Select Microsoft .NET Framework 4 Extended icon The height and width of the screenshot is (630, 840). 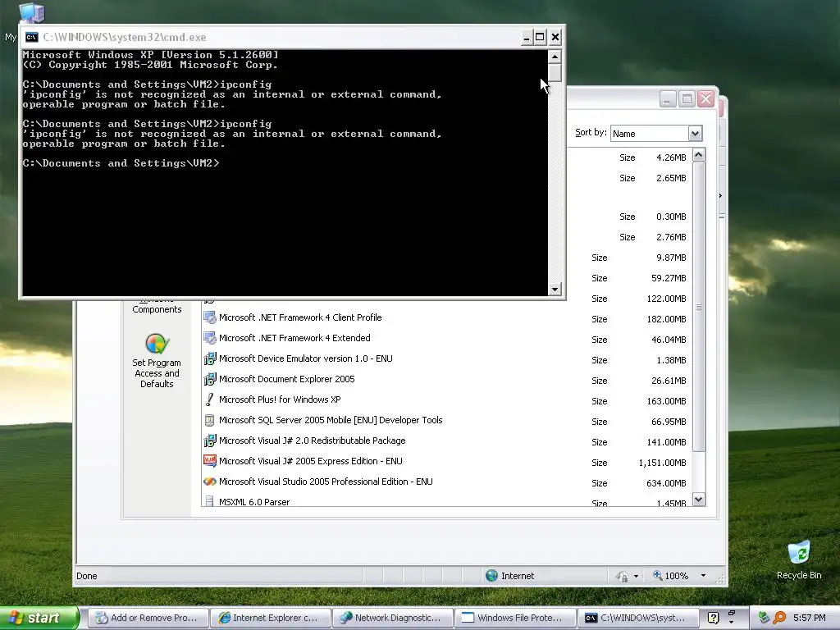(x=209, y=338)
